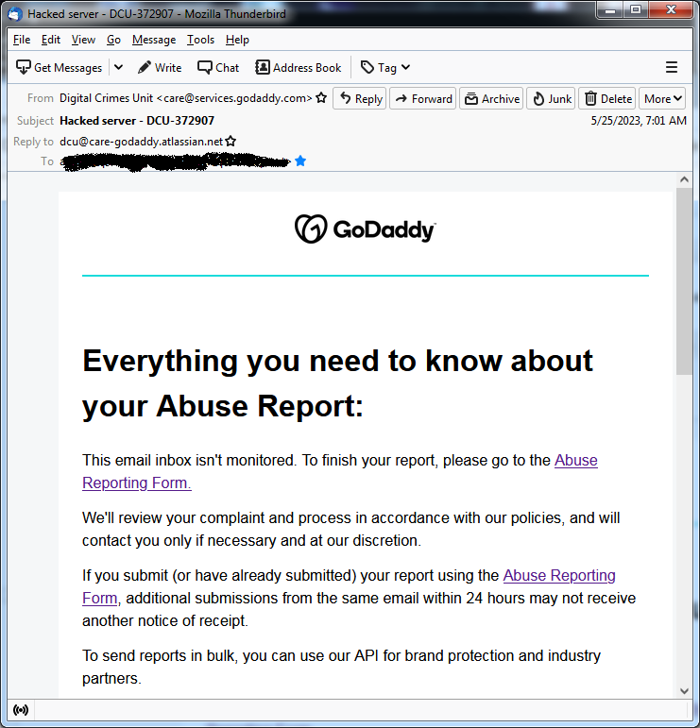Open the Get Messages dropdown arrow

[118, 68]
